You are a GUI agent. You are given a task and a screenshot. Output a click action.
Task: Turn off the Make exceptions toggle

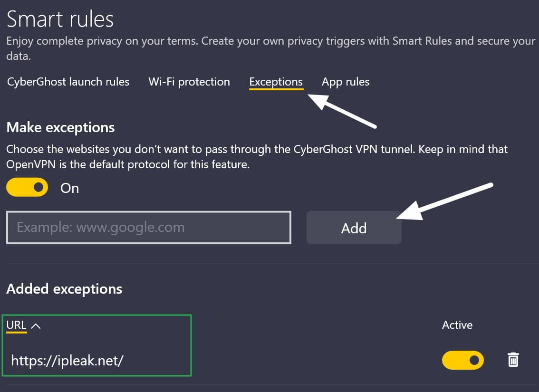tap(27, 187)
